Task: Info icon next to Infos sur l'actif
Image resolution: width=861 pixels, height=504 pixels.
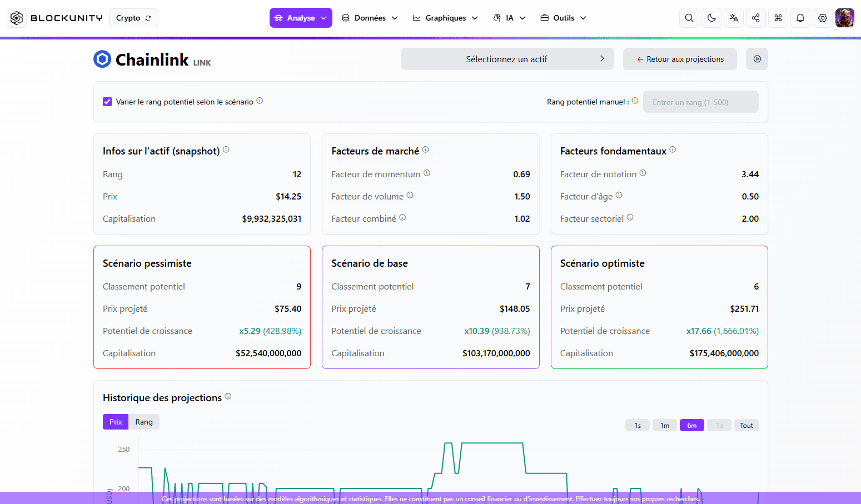Action: [226, 149]
